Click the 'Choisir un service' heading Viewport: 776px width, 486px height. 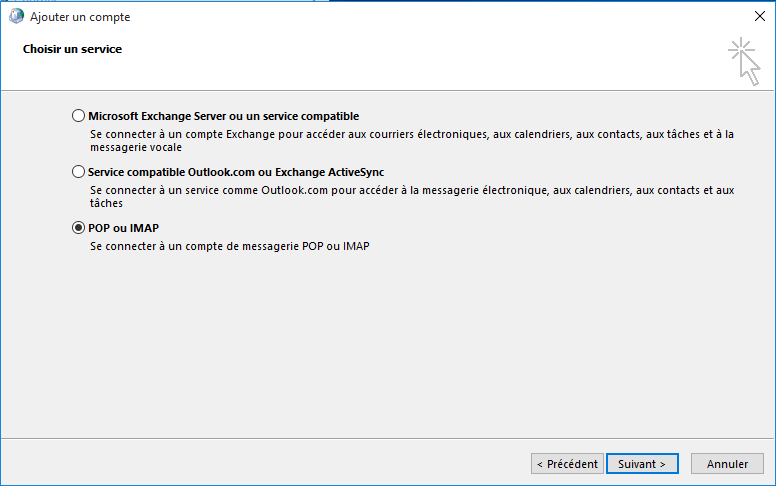72,49
